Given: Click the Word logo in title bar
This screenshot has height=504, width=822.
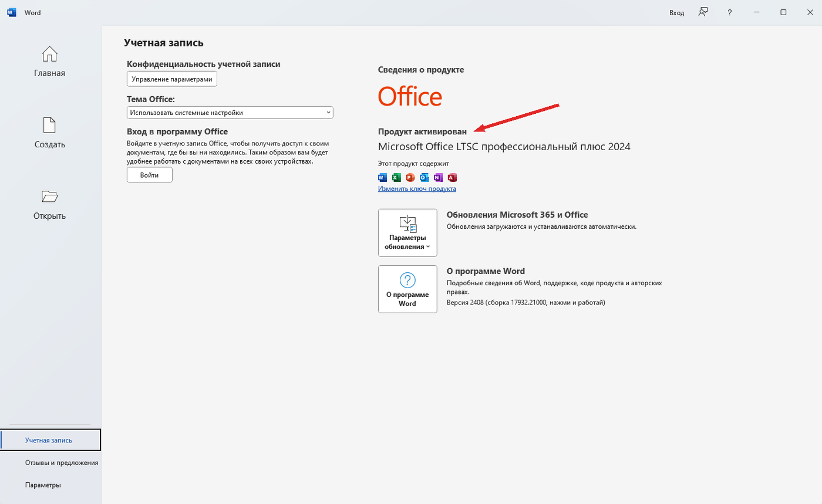Looking at the screenshot, I should tap(12, 12).
